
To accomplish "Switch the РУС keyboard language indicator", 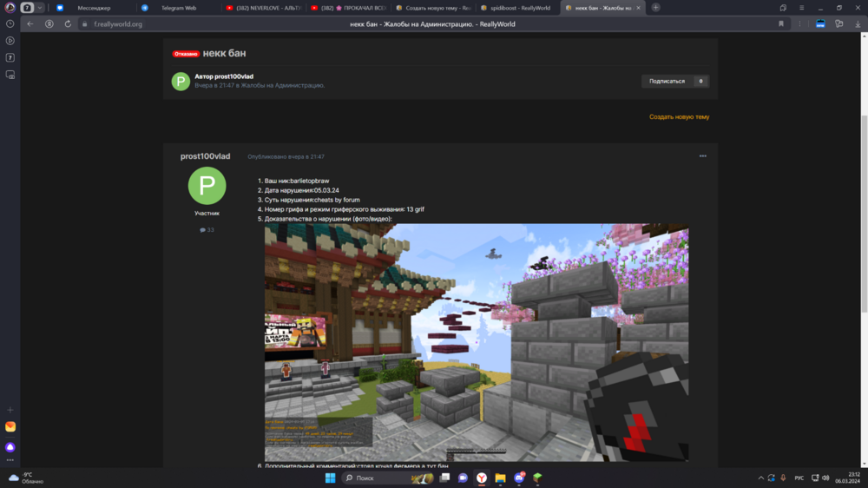I will [799, 478].
